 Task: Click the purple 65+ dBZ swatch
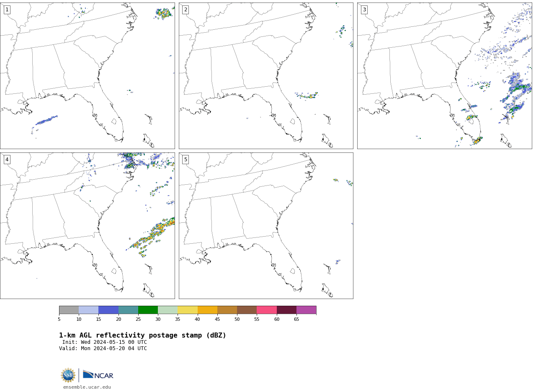306,310
